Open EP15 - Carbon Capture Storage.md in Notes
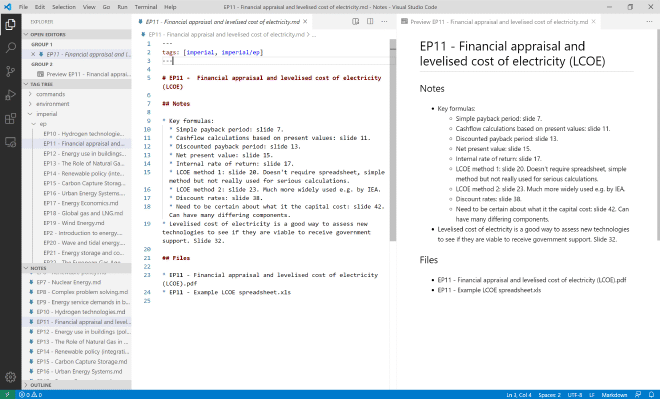The height and width of the screenshot is (399, 660). 82,362
